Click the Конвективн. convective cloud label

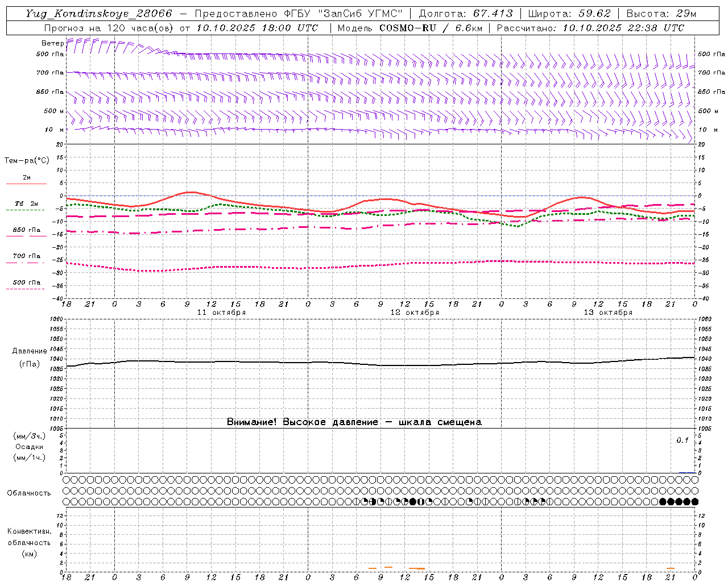pos(30,531)
